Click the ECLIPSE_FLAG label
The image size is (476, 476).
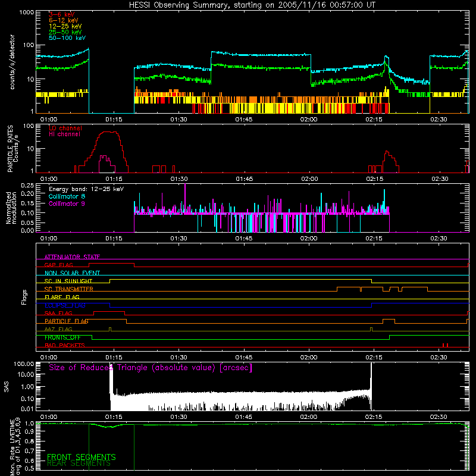[65, 305]
